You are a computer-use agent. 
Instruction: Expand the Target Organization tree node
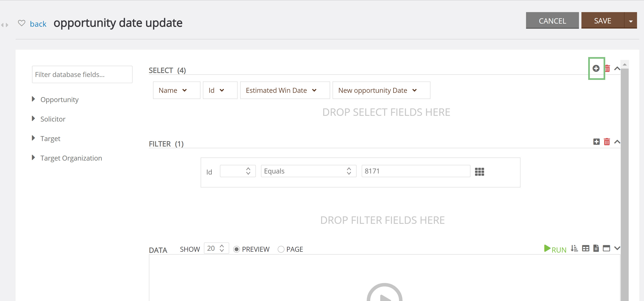[x=33, y=158]
